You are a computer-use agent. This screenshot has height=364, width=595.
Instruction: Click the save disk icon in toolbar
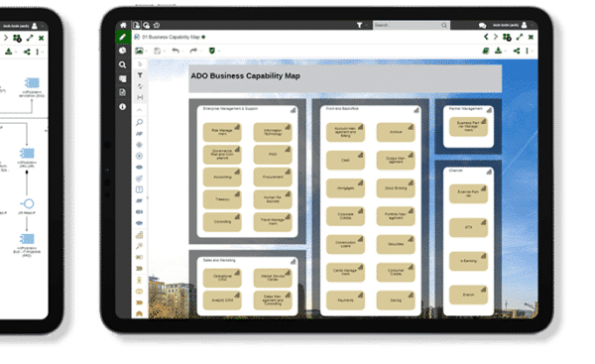coord(158,51)
